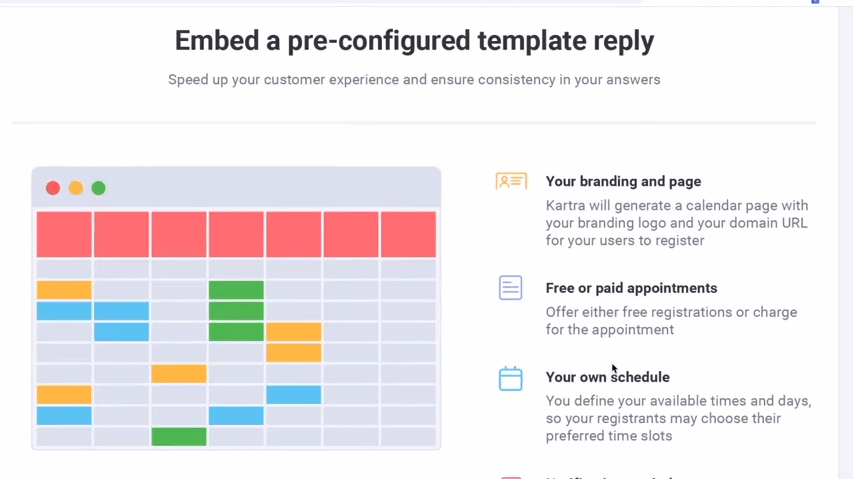Click the 'Speed up your customer experience' subtitle
Viewport: 853px width, 479px height.
click(x=415, y=79)
